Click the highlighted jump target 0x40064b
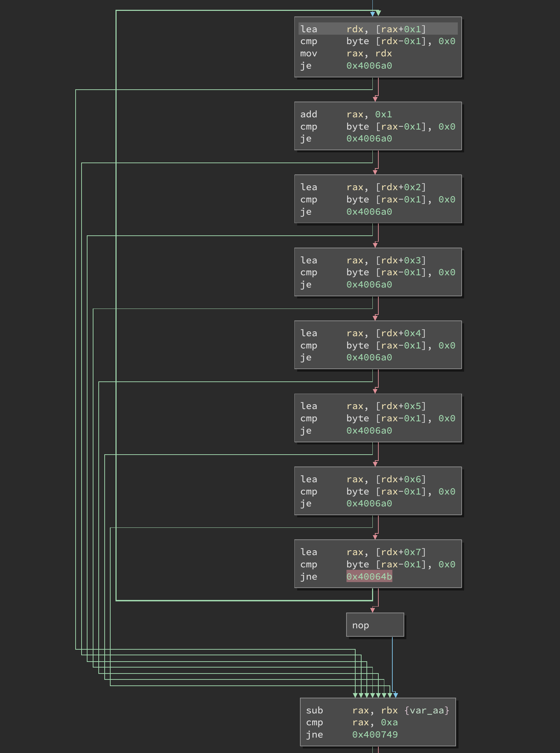The height and width of the screenshot is (753, 560). tap(369, 576)
